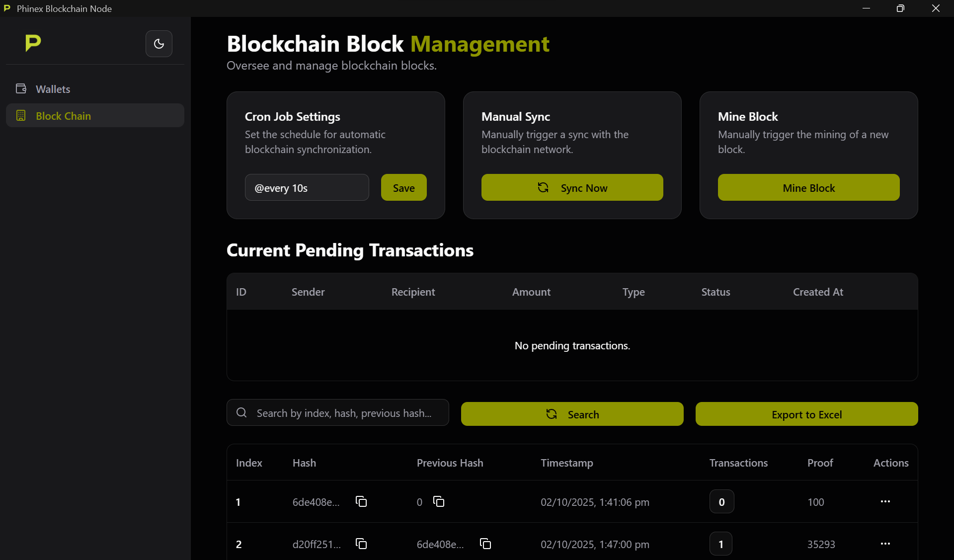
Task: Click the Phinex P logo
Action: (x=32, y=43)
